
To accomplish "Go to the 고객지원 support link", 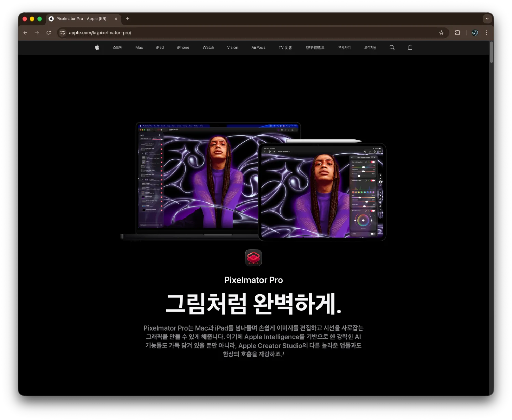I will click(370, 47).
